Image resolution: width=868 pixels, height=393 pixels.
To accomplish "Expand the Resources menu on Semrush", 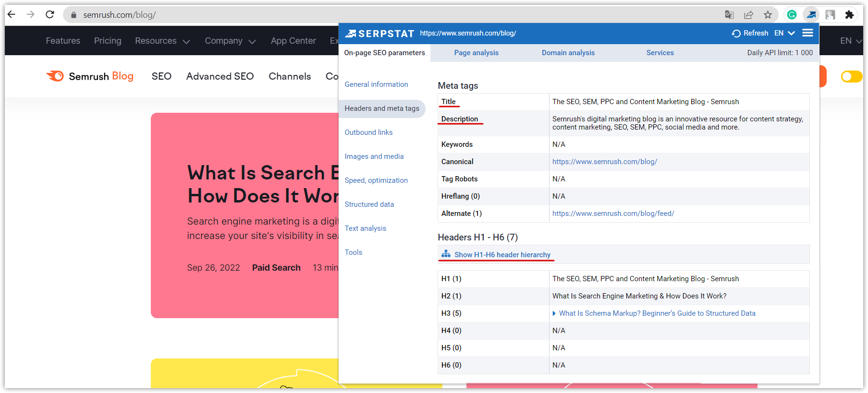I will (162, 41).
